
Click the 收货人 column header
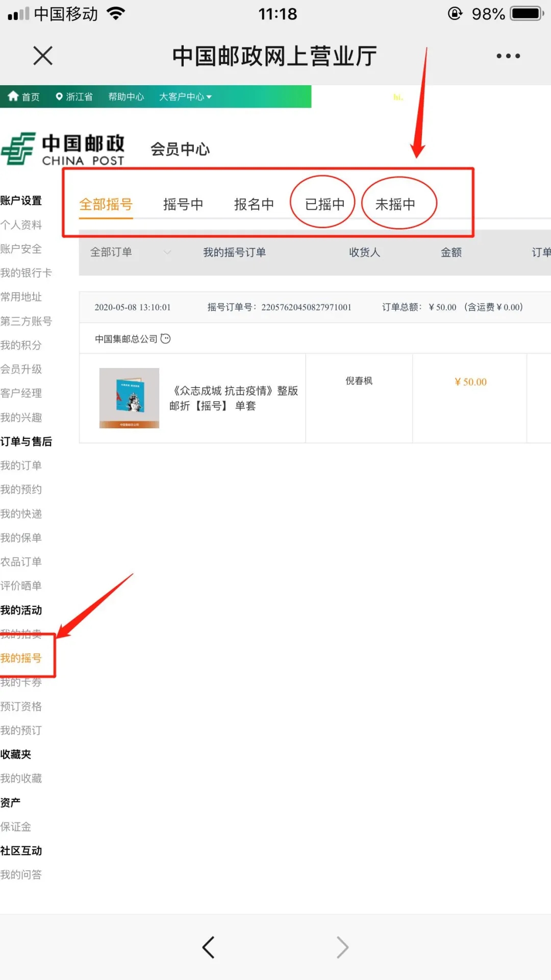coord(365,252)
